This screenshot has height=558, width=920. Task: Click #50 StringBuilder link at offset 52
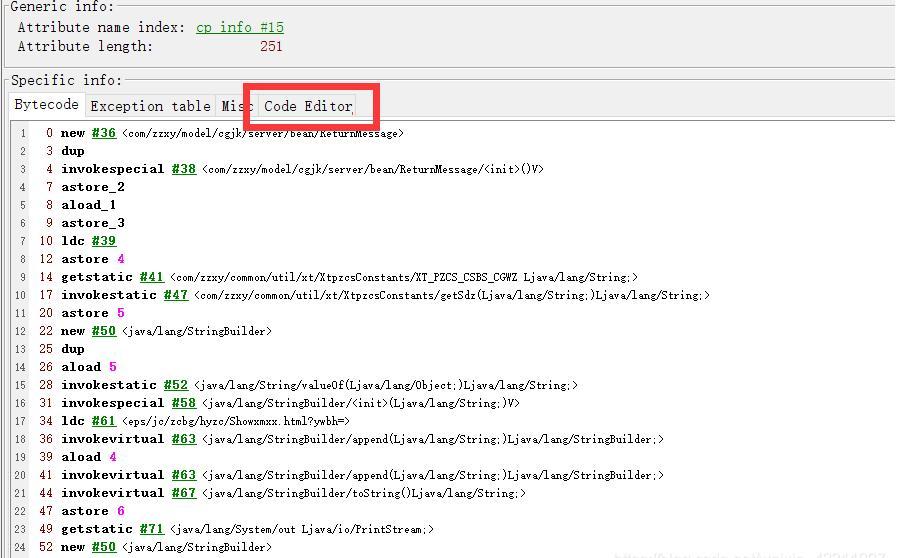coord(103,547)
